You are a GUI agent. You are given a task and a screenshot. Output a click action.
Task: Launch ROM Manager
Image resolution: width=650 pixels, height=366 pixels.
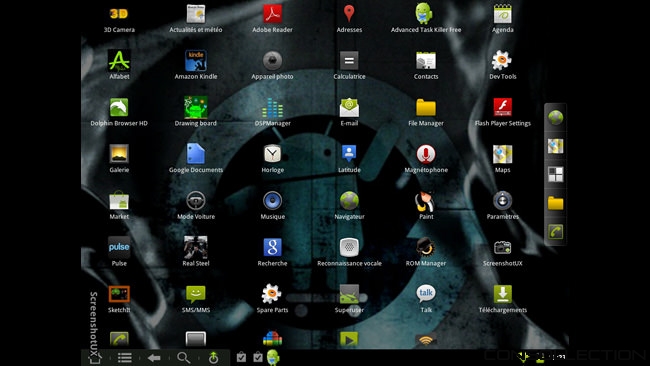(x=426, y=252)
